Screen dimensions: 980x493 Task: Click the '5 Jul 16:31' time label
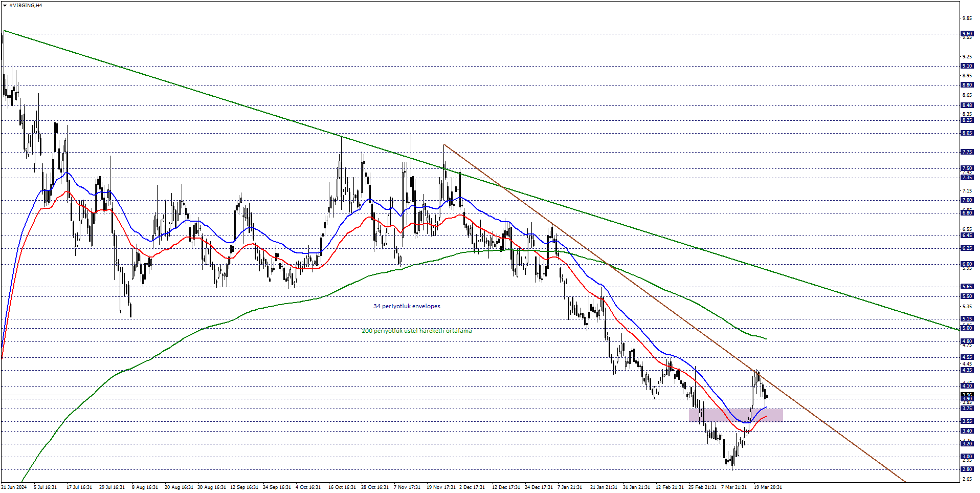45,487
